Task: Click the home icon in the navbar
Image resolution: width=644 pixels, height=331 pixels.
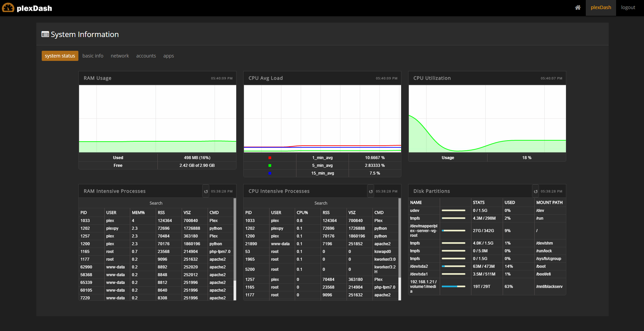Action: coord(578,7)
